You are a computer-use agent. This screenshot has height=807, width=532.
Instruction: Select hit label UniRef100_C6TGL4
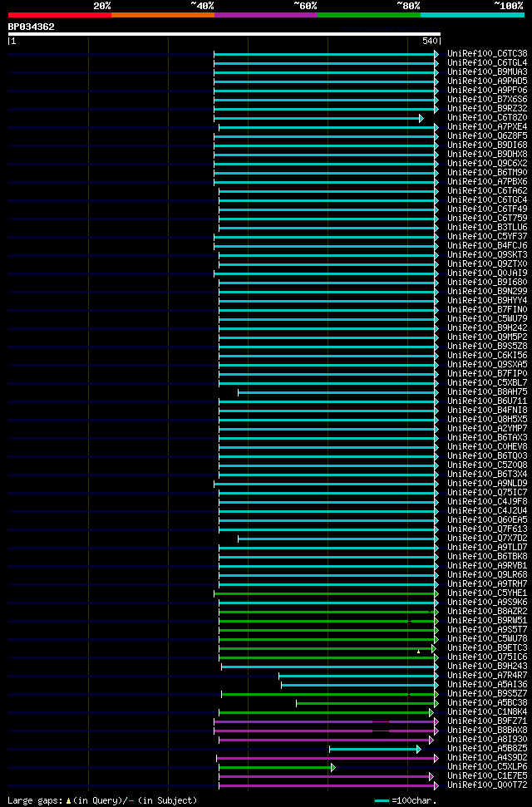487,63
